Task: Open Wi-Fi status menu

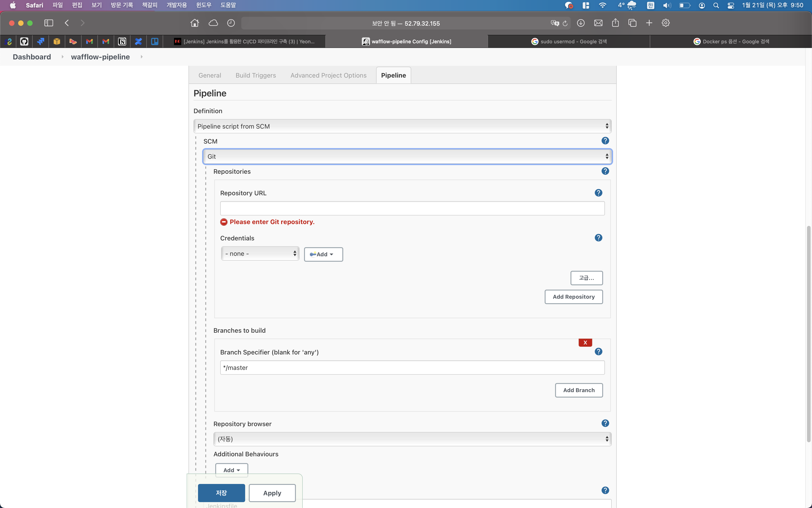Action: [x=603, y=5]
